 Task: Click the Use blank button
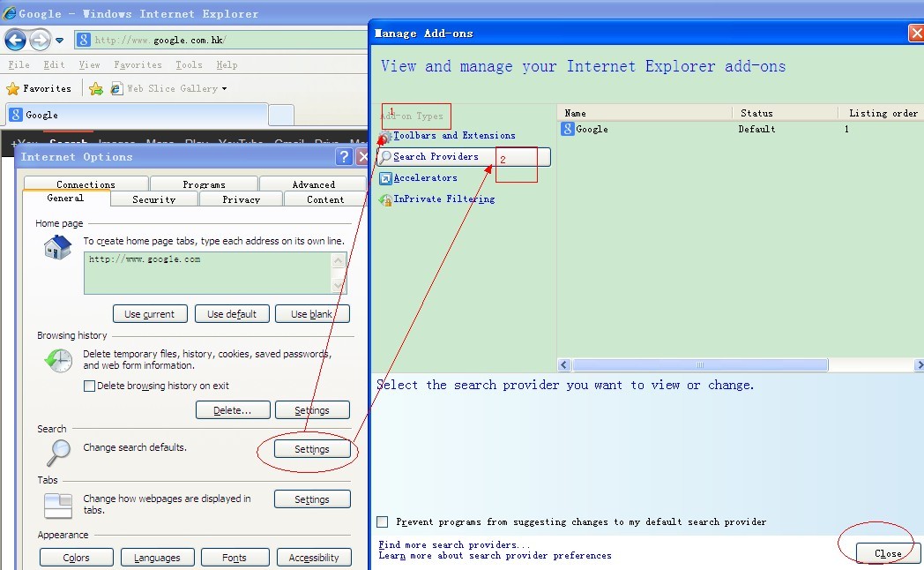312,314
